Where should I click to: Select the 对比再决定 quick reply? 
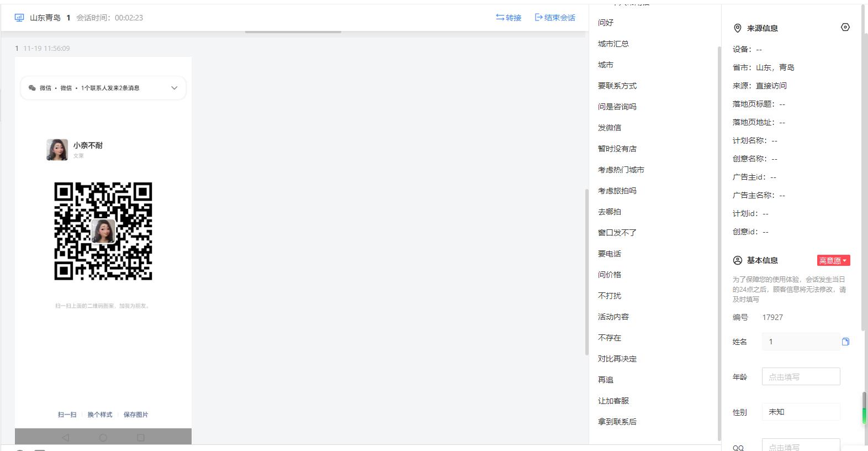617,359
